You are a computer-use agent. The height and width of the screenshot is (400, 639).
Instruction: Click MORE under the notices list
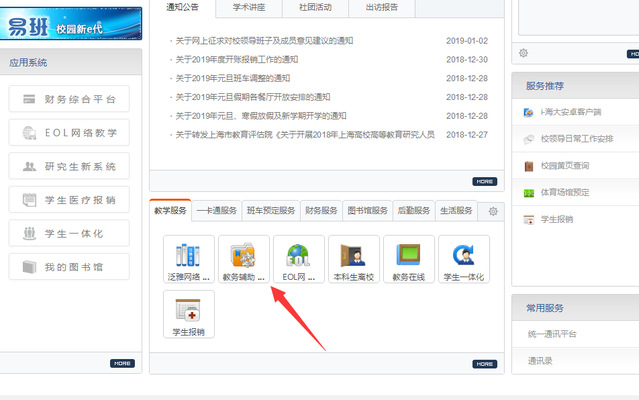484,181
